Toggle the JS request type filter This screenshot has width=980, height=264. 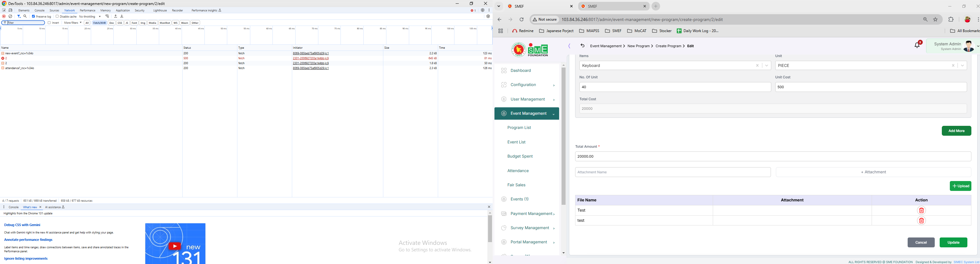[x=127, y=23]
